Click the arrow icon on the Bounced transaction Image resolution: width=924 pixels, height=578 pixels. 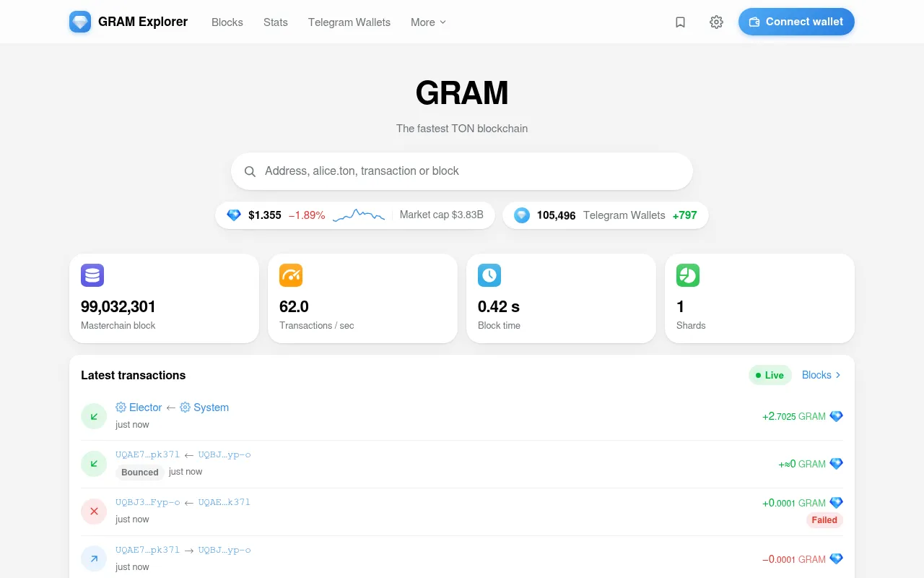coord(94,464)
